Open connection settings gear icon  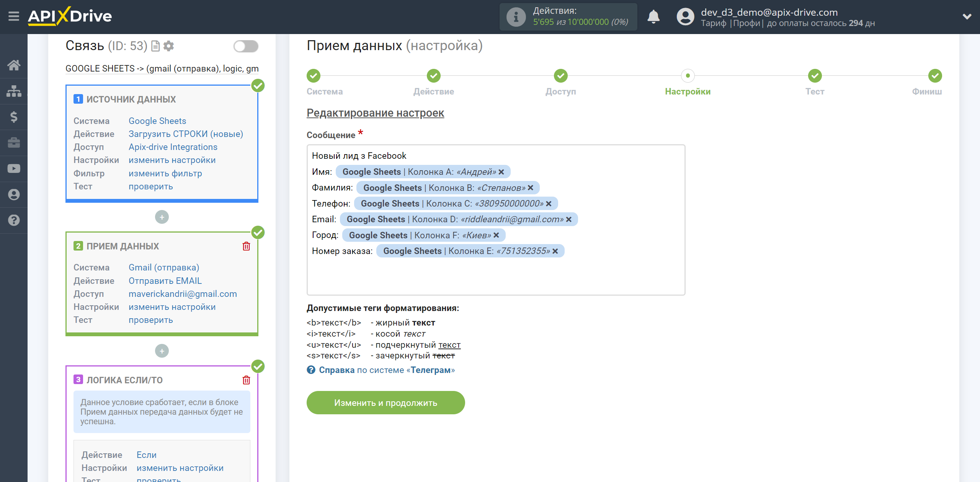point(168,46)
